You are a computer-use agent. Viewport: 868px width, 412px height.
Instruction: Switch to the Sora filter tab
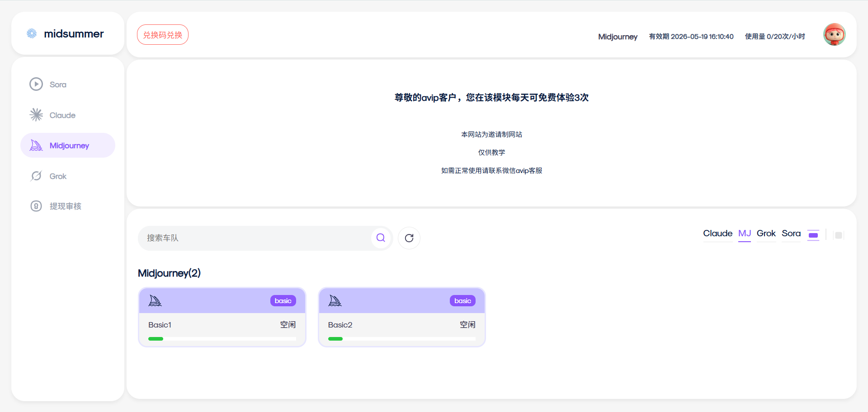791,234
